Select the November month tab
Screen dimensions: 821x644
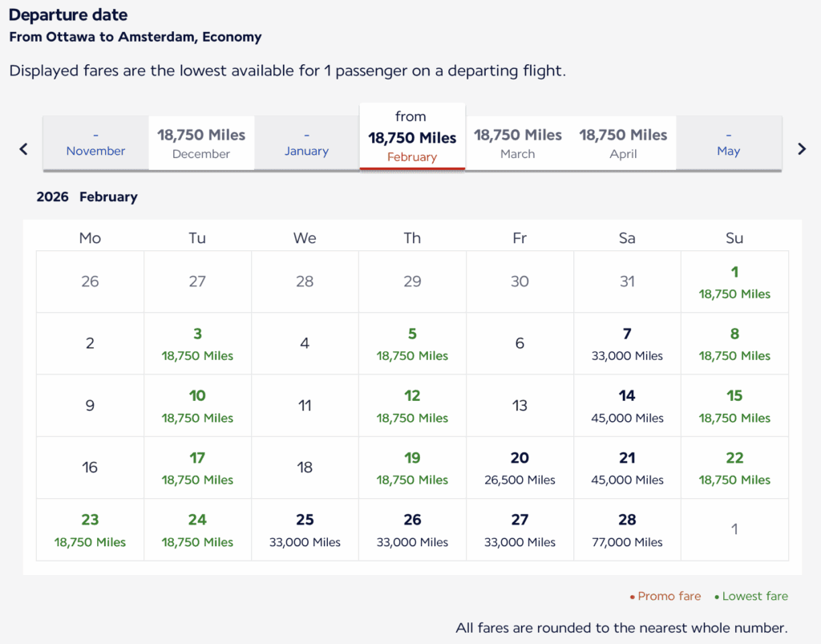[x=95, y=144]
